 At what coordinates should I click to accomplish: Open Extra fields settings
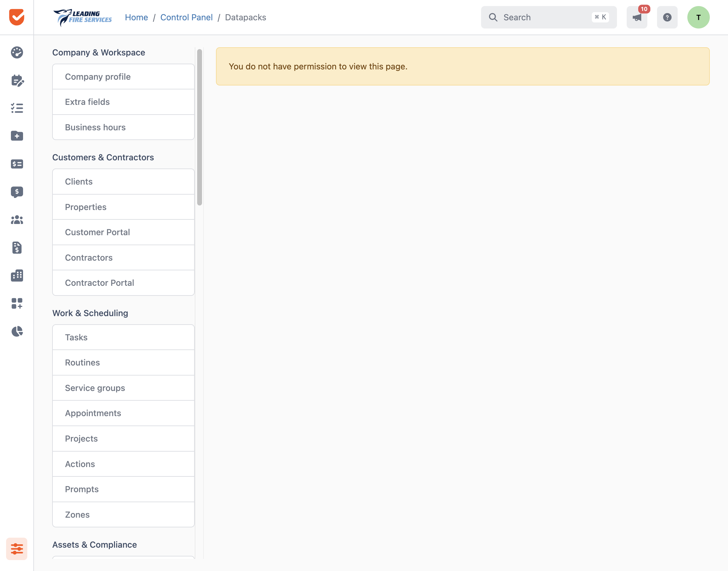123,102
